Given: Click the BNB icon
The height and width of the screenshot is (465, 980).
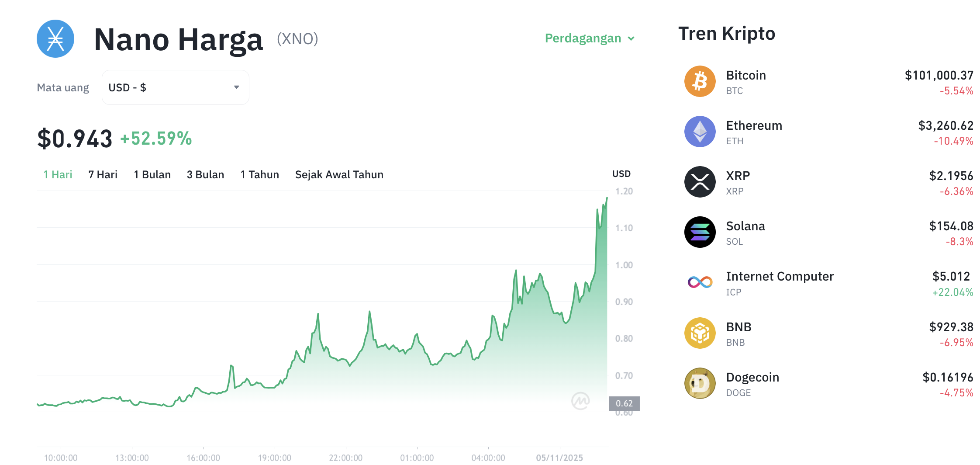Looking at the screenshot, I should click(700, 333).
